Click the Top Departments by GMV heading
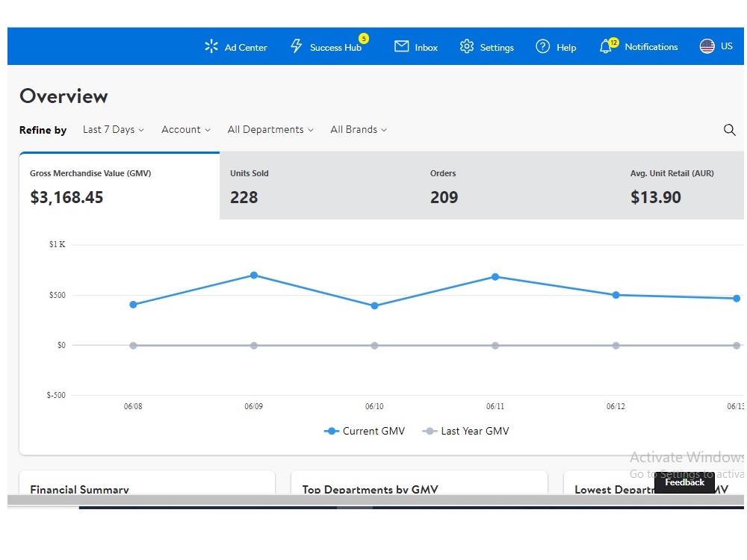Screen dimensions: 747x560 coord(371,489)
